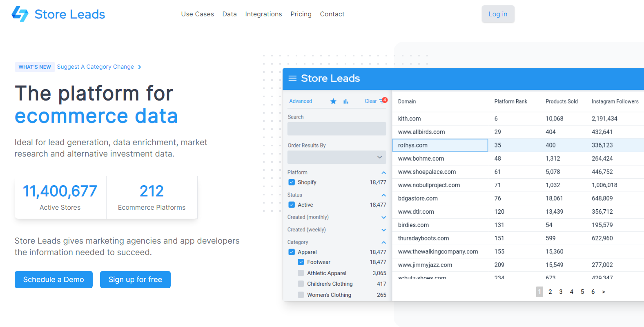Go to results page 2
The height and width of the screenshot is (327, 644).
point(550,292)
